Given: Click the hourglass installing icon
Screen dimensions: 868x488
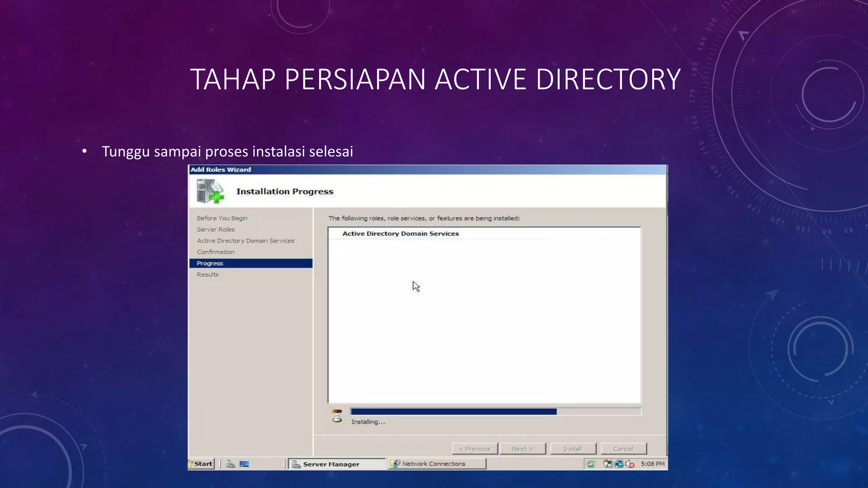Looking at the screenshot, I should coord(337,416).
